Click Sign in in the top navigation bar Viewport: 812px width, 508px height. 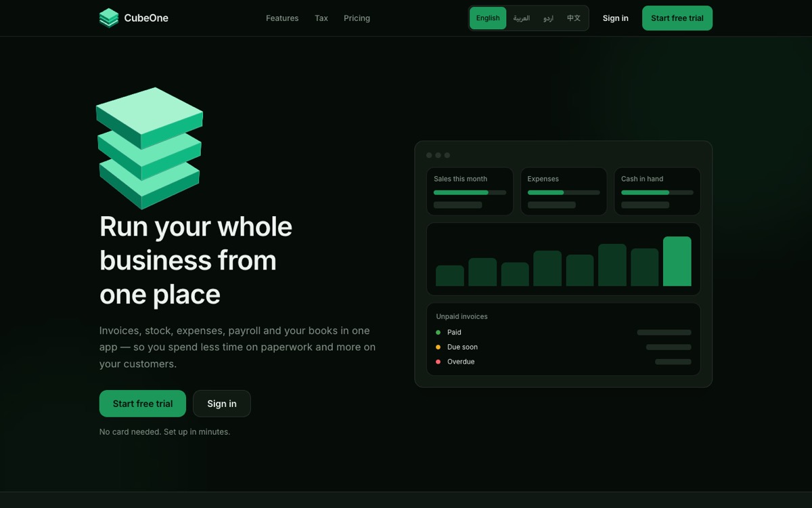click(616, 18)
